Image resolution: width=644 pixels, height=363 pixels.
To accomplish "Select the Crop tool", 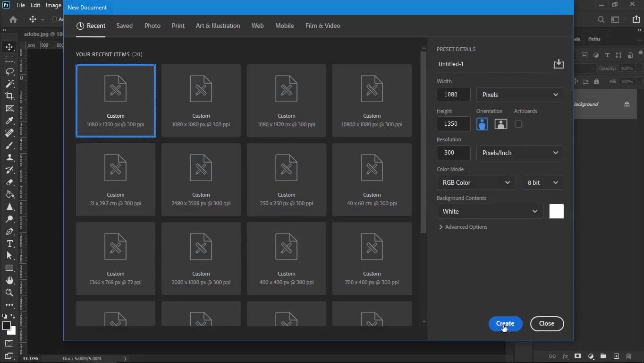I will click(x=9, y=96).
